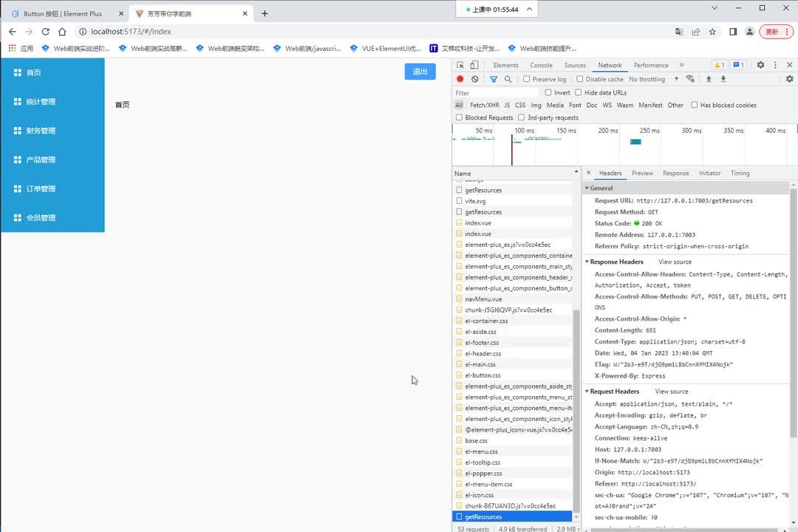Click the network Filter input field
The image size is (798, 532).
point(496,92)
